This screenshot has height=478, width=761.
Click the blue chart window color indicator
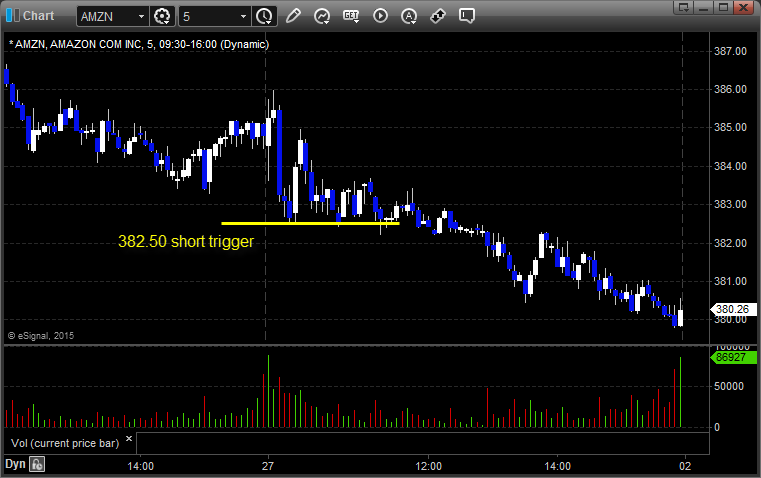point(13,16)
